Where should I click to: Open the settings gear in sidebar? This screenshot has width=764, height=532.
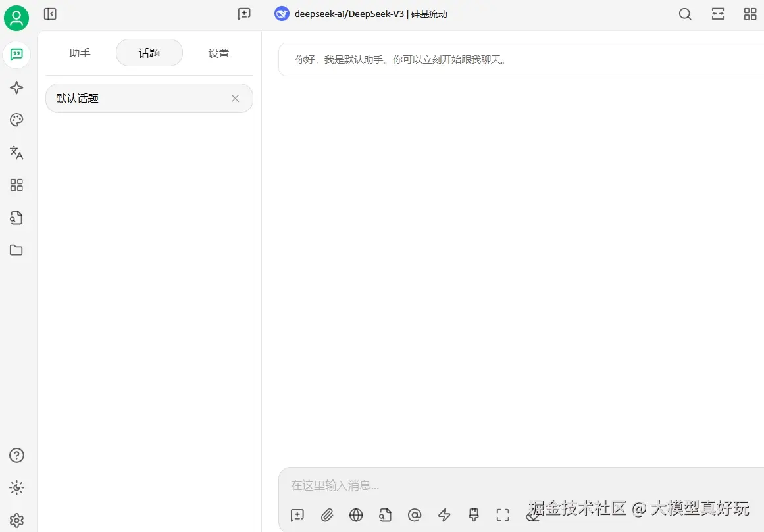pos(16,520)
